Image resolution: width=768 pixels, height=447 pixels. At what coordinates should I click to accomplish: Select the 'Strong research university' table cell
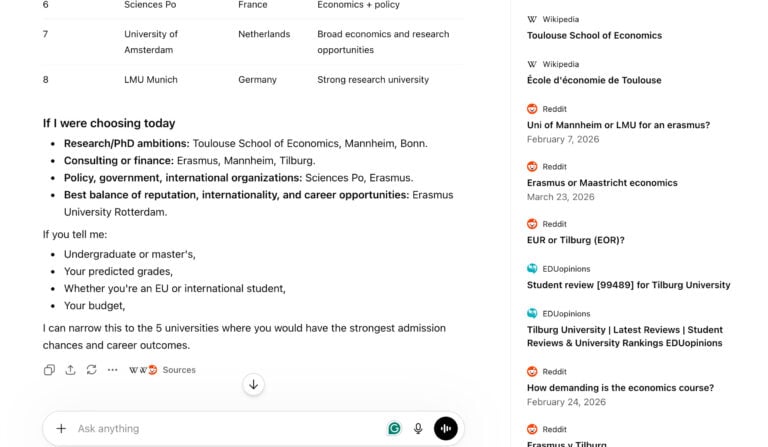[373, 79]
